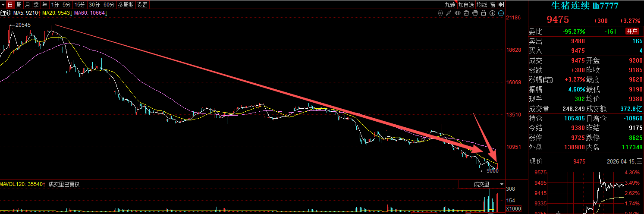Expand the period dropdown arrow before 日
This screenshot has width=644, height=214.
pos(3,5)
